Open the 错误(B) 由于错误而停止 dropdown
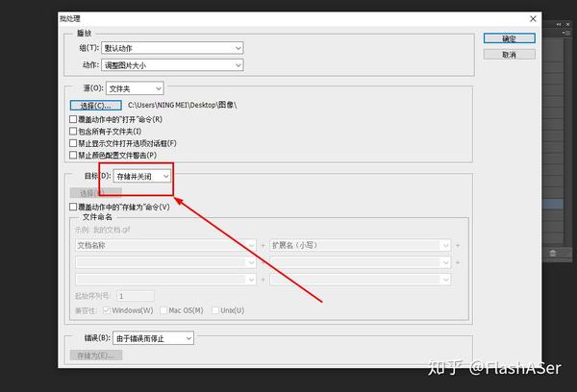 (x=153, y=338)
